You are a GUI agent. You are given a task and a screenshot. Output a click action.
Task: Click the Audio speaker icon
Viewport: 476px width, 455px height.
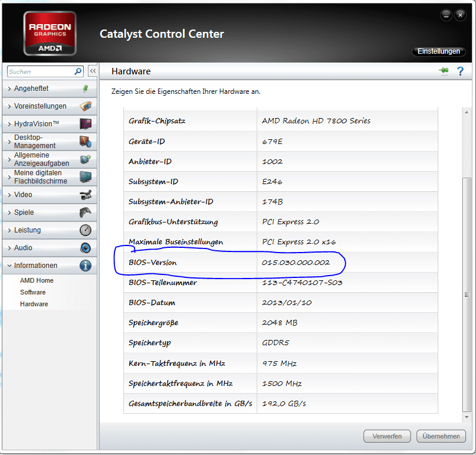pos(86,248)
